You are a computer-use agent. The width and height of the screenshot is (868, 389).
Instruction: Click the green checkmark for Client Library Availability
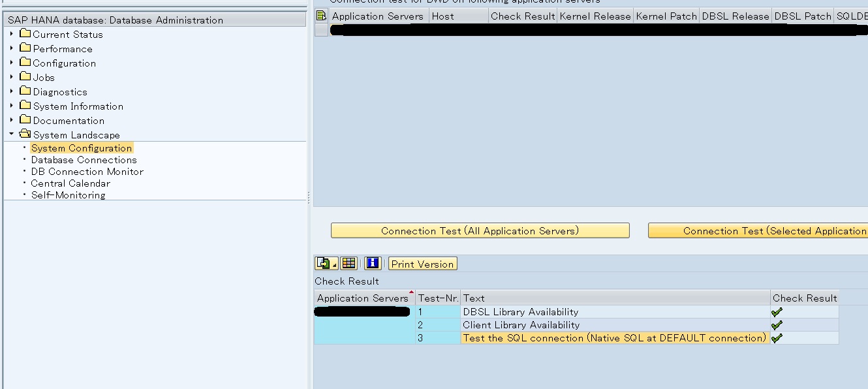click(777, 325)
